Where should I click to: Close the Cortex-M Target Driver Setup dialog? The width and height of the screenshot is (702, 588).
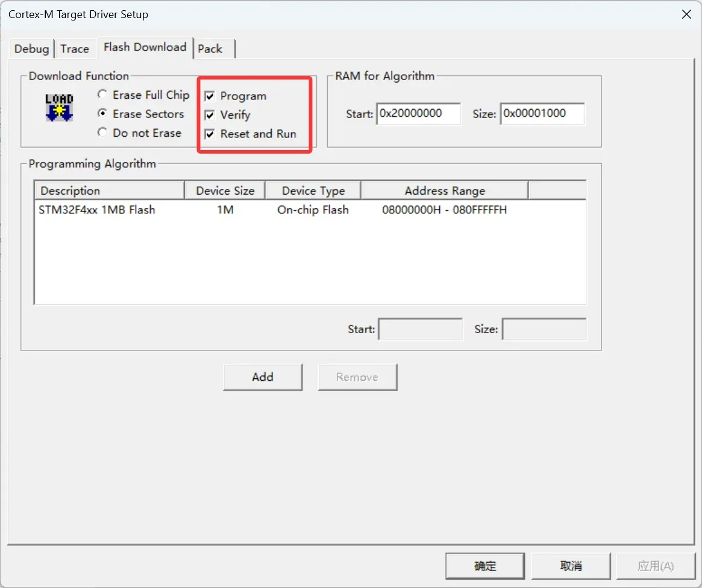pos(686,14)
